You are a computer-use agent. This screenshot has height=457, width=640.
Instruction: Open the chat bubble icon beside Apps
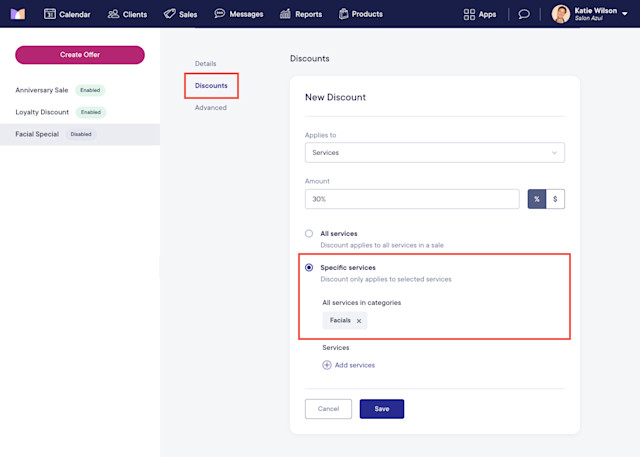[524, 14]
